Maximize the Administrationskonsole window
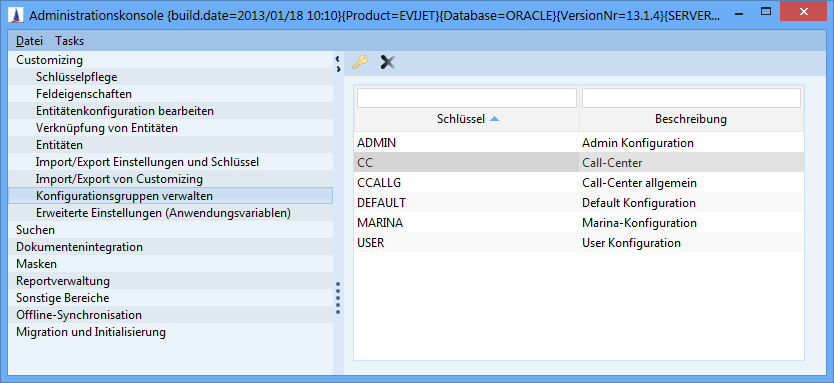The height and width of the screenshot is (383, 834). click(766, 11)
